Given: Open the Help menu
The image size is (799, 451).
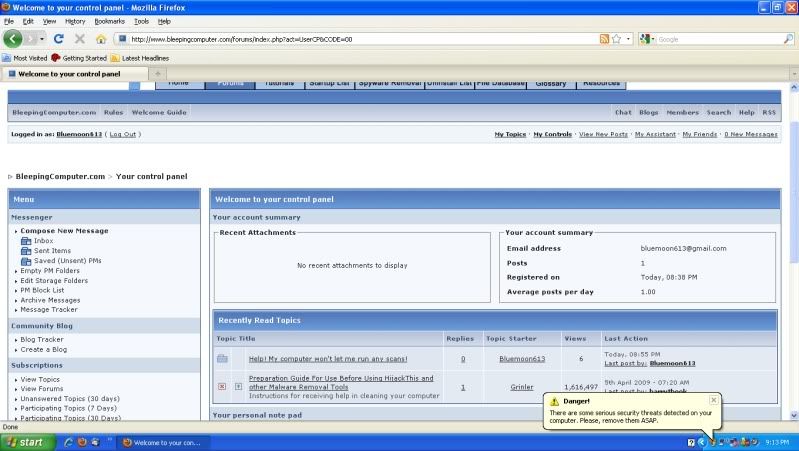Looking at the screenshot, I should click(x=164, y=21).
